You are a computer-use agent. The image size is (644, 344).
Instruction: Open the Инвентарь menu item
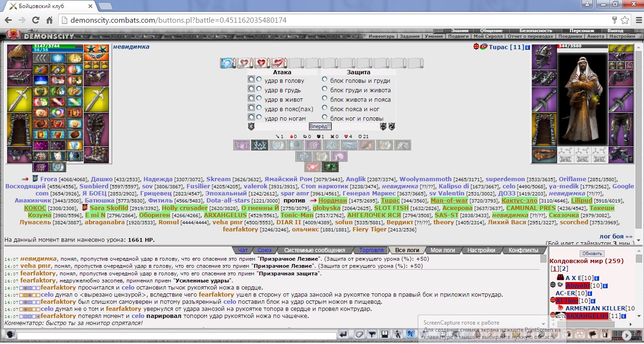(381, 36)
